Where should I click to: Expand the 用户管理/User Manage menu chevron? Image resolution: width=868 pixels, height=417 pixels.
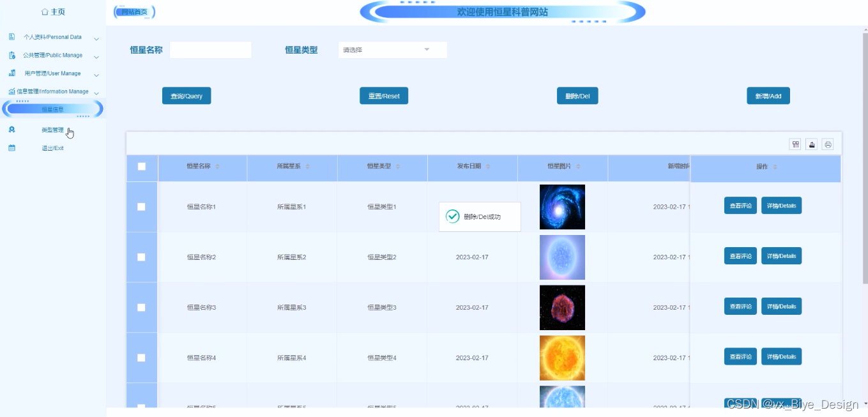tap(96, 75)
